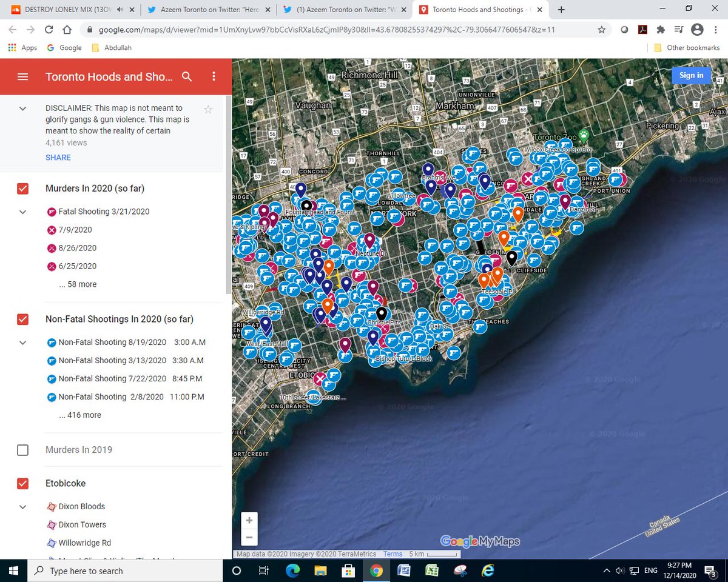728x582 pixels.
Task: Open a new browser tab
Action: [x=561, y=10]
